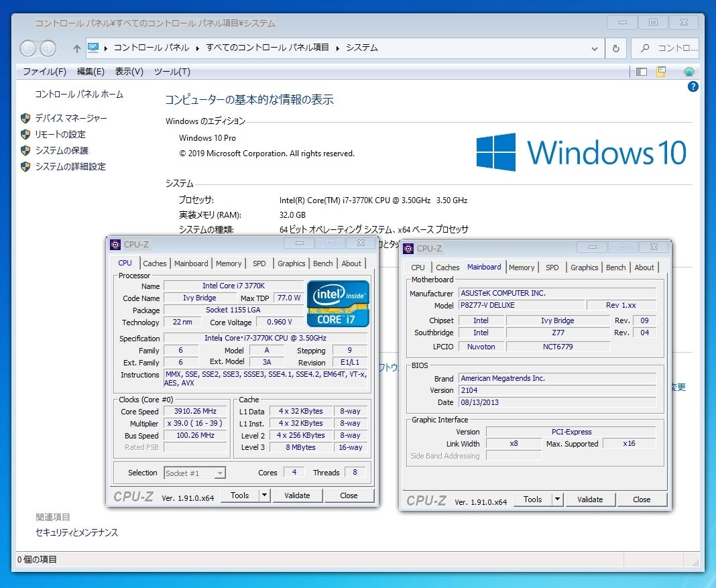Expand the コントロール パネル breadcrumb arrow
Image resolution: width=716 pixels, height=588 pixels.
198,48
